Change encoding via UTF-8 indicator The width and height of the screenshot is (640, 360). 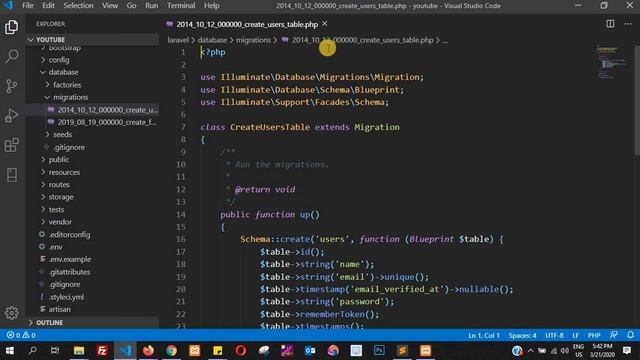point(554,335)
